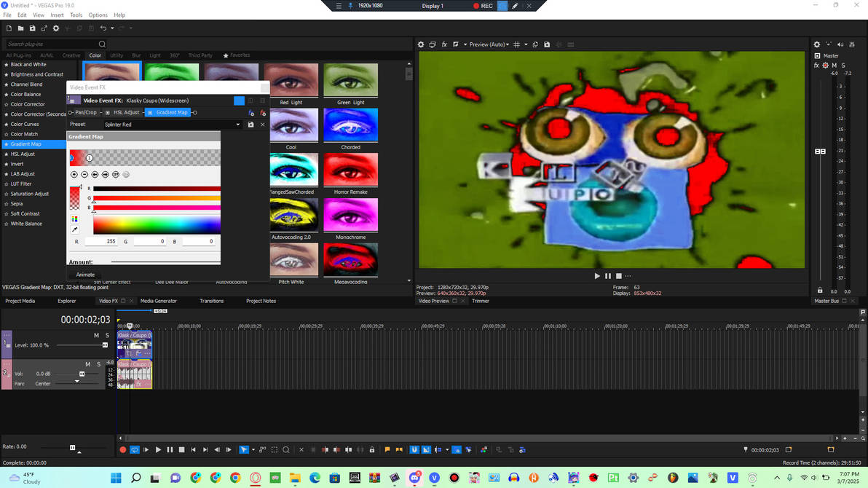Image resolution: width=868 pixels, height=488 pixels.
Task: Click the Animate button in Gradient Map
Action: [x=85, y=275]
